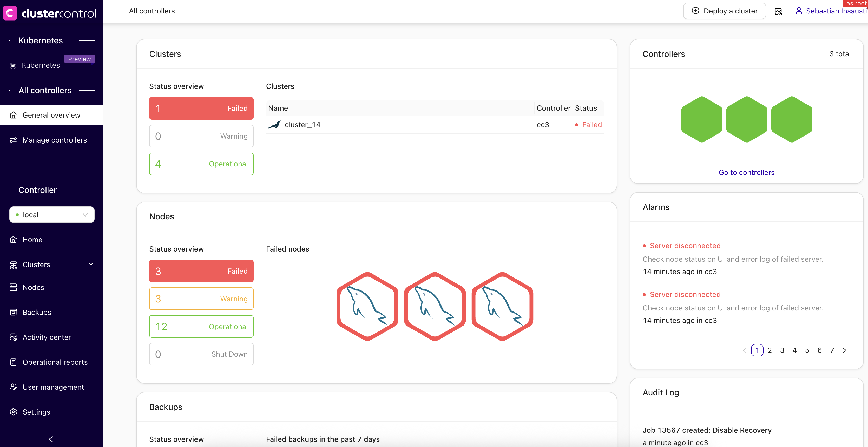Filter clusters by Failed status card
This screenshot has width=868, height=447.
point(201,109)
